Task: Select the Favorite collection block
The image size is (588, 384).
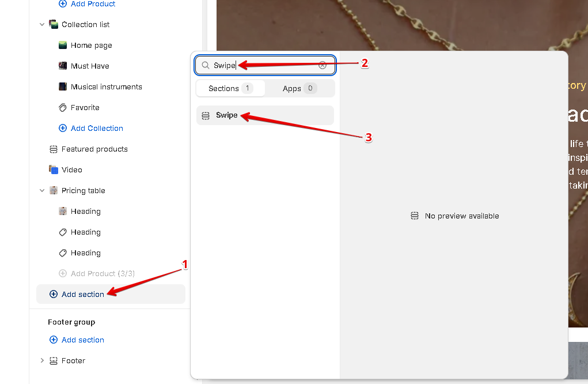Action: (85, 108)
